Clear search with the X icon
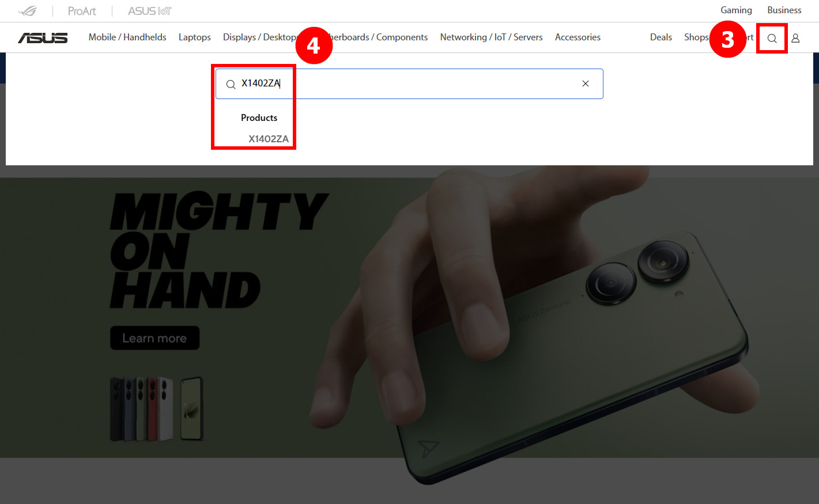819x504 pixels. [586, 84]
